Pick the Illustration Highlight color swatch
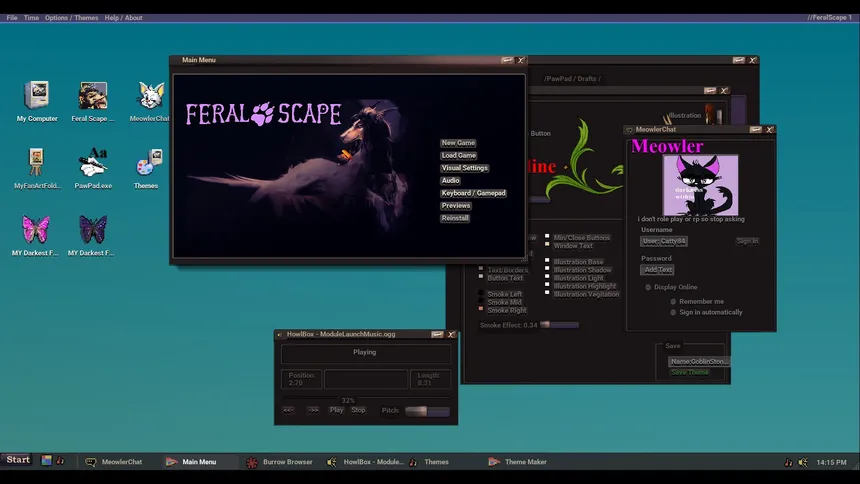Screen dimensions: 860x484 (547, 284)
